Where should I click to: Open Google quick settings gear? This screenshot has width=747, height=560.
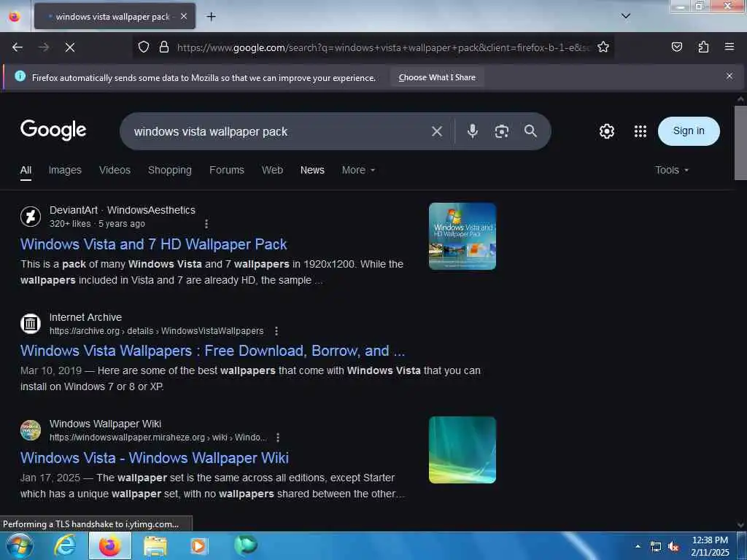click(x=606, y=131)
